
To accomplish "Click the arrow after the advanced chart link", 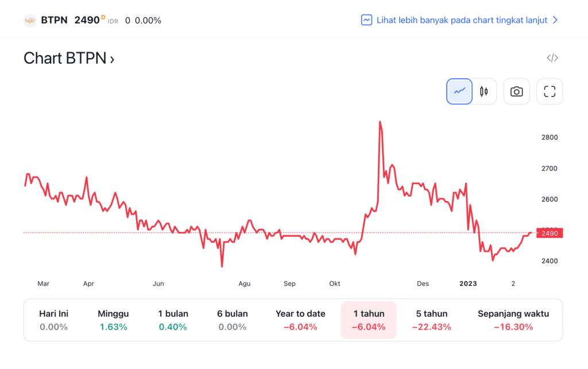I will (x=555, y=20).
